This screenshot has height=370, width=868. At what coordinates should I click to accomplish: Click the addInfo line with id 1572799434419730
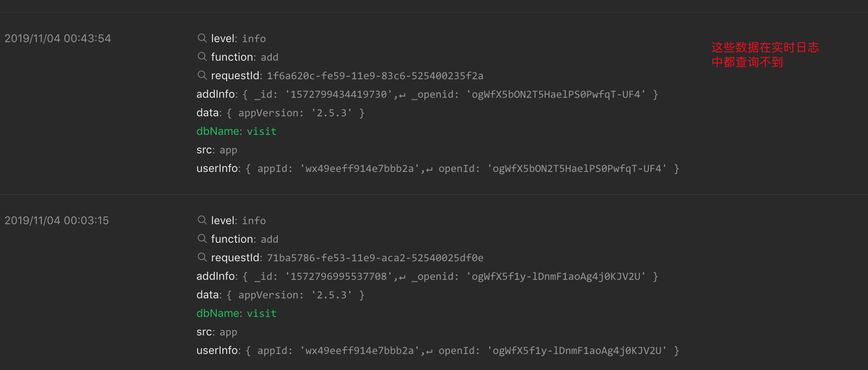(427, 94)
